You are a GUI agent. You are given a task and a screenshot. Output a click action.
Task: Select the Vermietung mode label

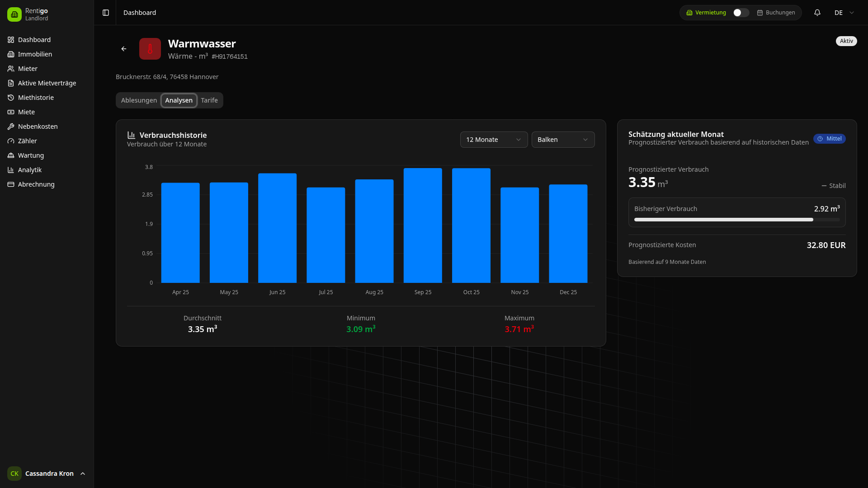click(x=706, y=13)
